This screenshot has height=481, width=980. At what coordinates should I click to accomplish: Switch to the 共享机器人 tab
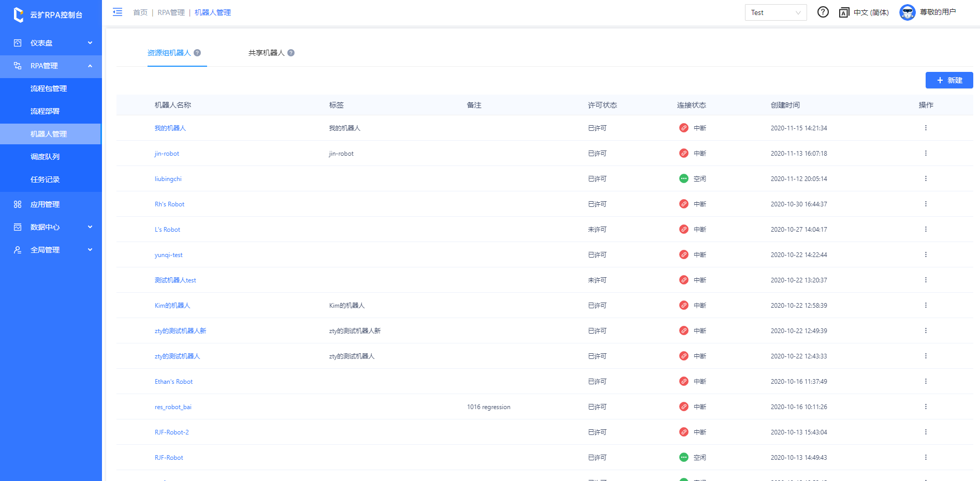coord(266,53)
